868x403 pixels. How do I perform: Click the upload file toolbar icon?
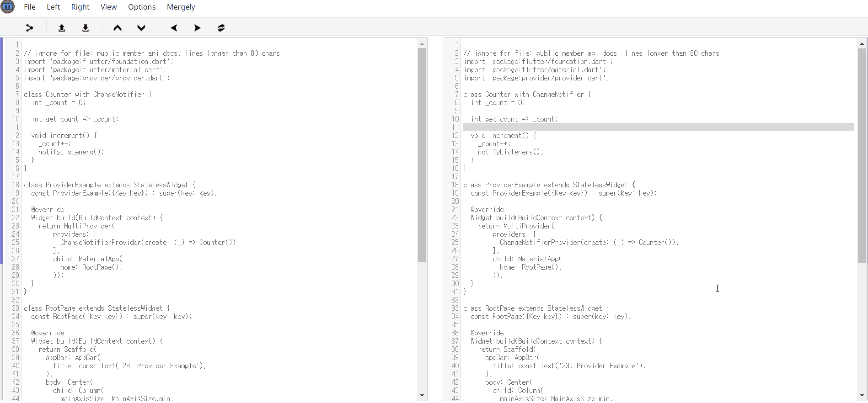(62, 28)
